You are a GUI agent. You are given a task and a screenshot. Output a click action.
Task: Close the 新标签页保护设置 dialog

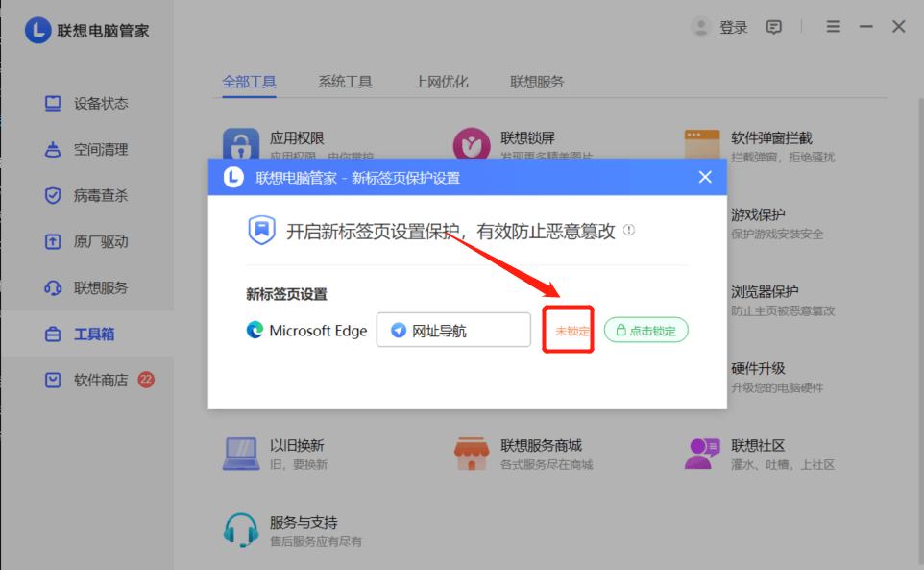click(705, 177)
